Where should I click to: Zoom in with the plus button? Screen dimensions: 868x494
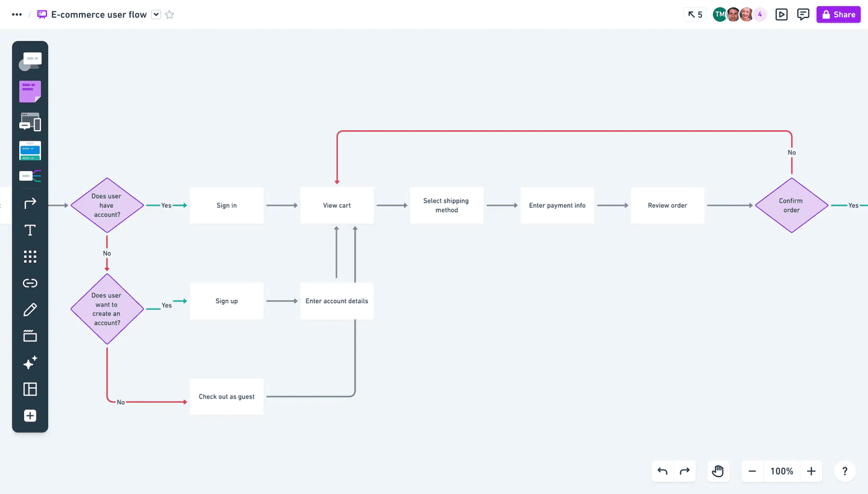click(x=810, y=471)
